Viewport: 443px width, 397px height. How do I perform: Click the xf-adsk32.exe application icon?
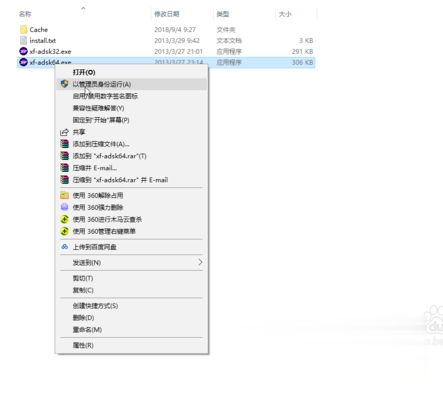23,51
